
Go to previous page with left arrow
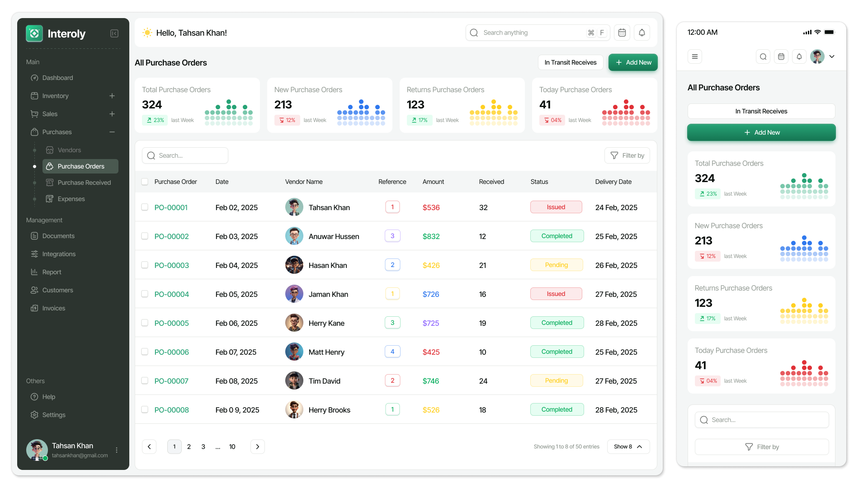[x=149, y=446]
